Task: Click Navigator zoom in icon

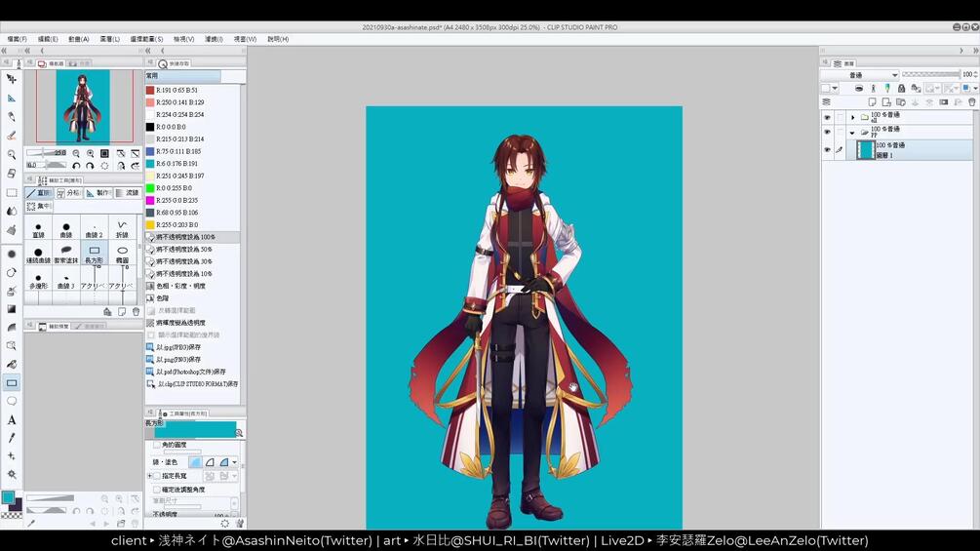Action: click(x=91, y=154)
